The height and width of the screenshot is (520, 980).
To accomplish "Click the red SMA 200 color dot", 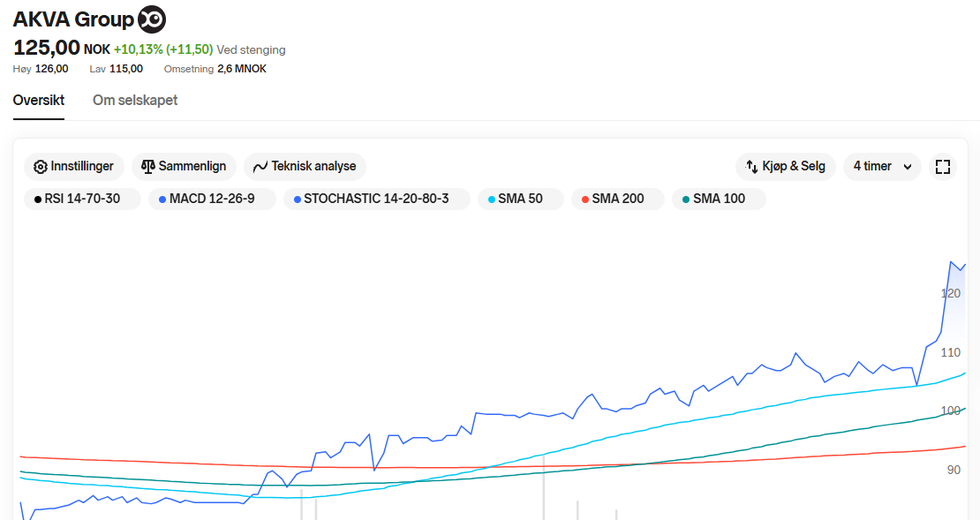I will pos(584,200).
